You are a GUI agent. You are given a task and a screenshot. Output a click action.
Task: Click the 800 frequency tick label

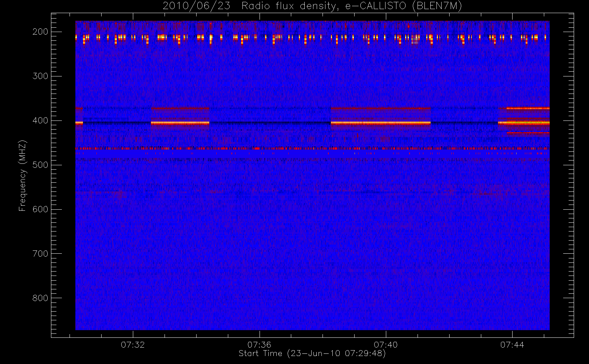(40, 298)
